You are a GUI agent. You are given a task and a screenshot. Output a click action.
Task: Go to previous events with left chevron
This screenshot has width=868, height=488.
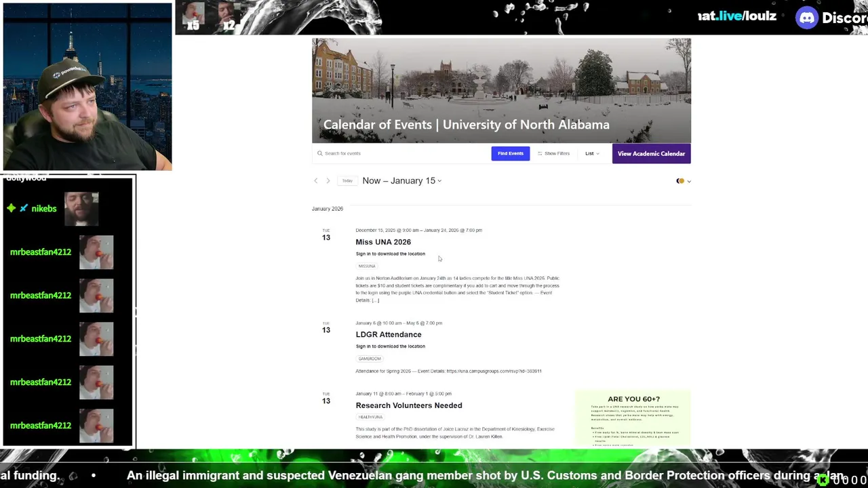pyautogui.click(x=316, y=181)
